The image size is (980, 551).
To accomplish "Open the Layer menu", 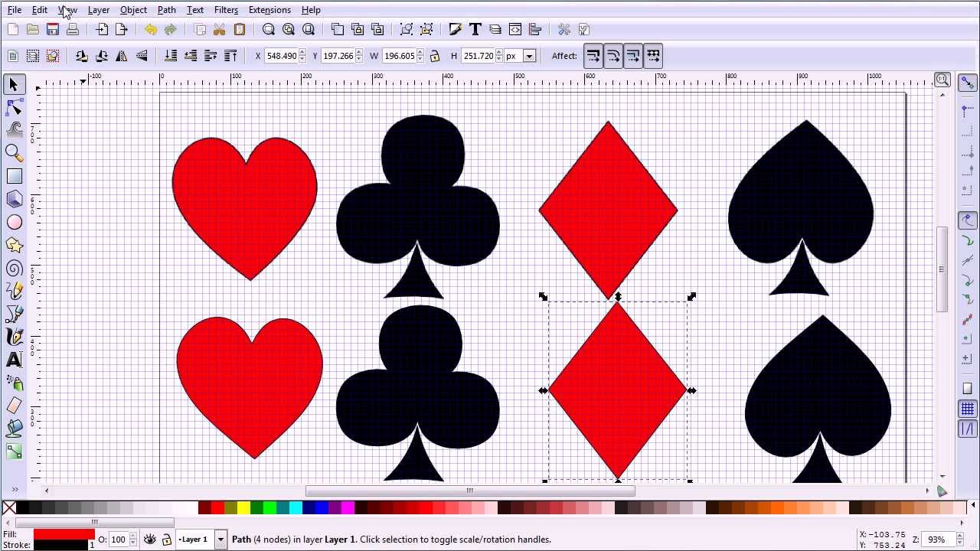I will click(99, 10).
